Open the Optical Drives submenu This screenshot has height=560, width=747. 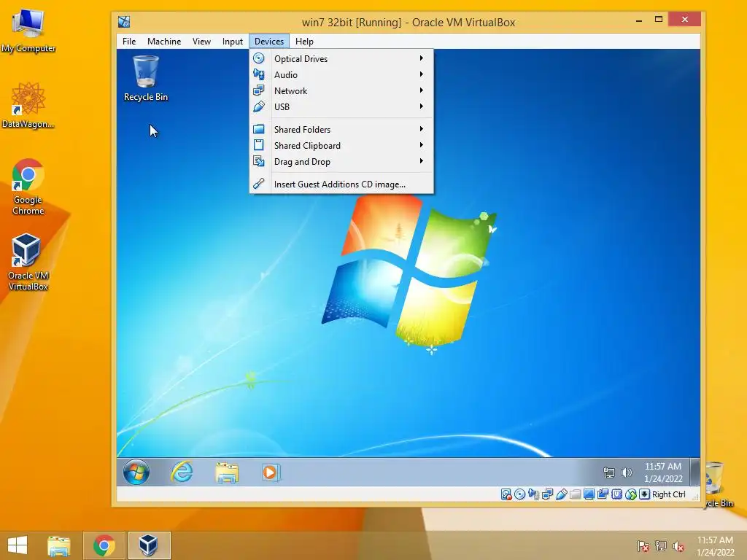pos(341,58)
